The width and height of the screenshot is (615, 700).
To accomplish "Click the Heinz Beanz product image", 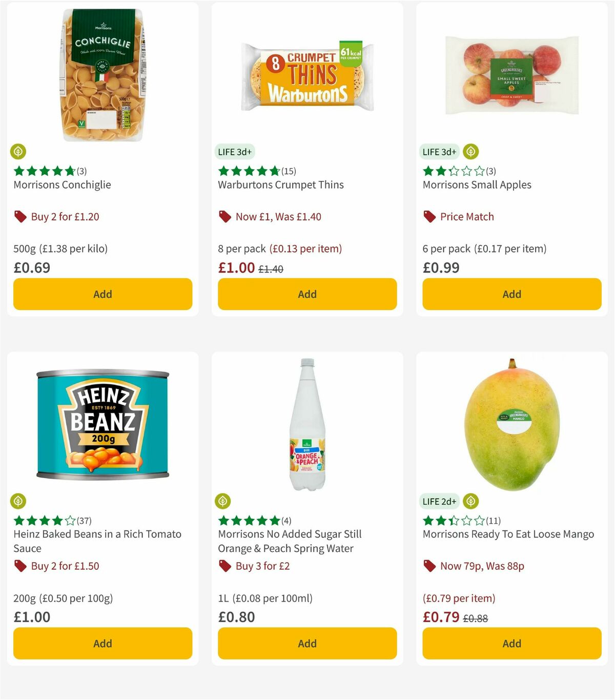I will 102,425.
